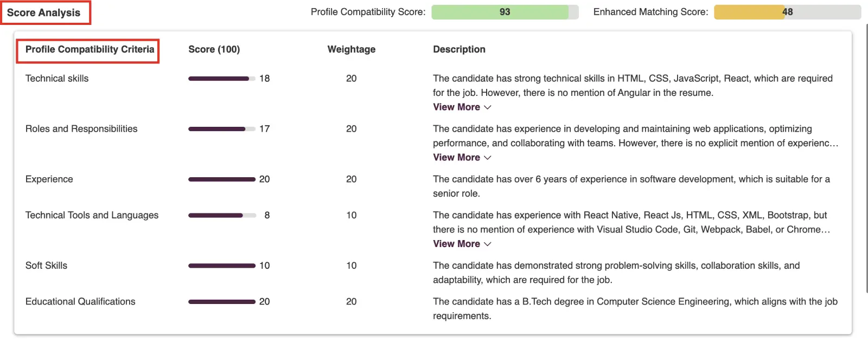
Task: Click the Profile Compatibility Score bar showing 93
Action: click(x=505, y=12)
